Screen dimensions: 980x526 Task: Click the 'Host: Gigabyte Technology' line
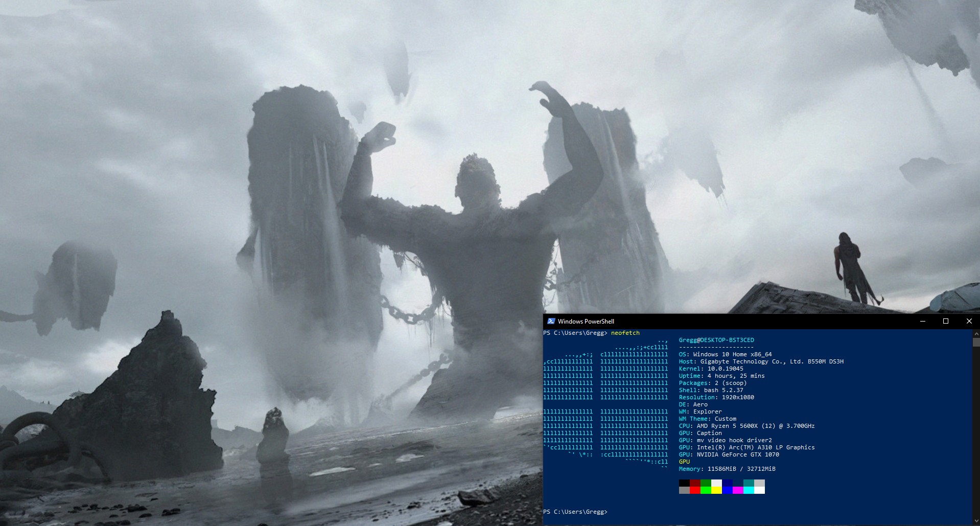pos(761,361)
